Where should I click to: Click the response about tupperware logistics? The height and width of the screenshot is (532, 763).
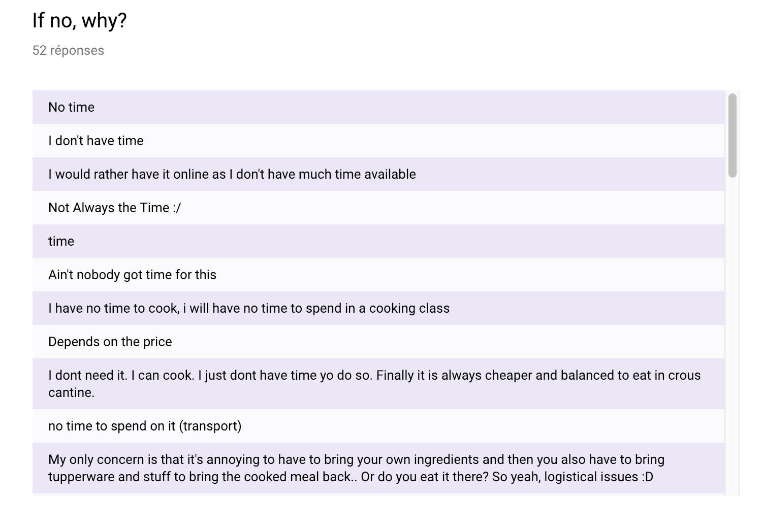(x=378, y=468)
